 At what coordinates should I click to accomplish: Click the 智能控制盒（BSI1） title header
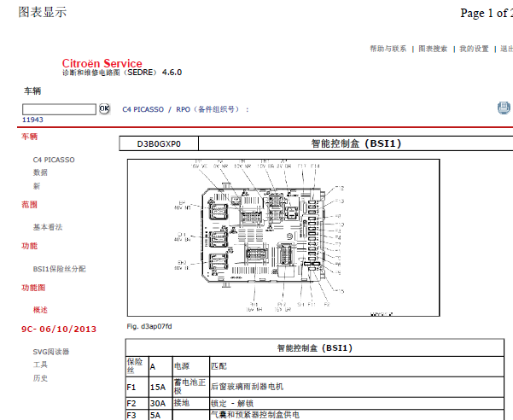356,143
